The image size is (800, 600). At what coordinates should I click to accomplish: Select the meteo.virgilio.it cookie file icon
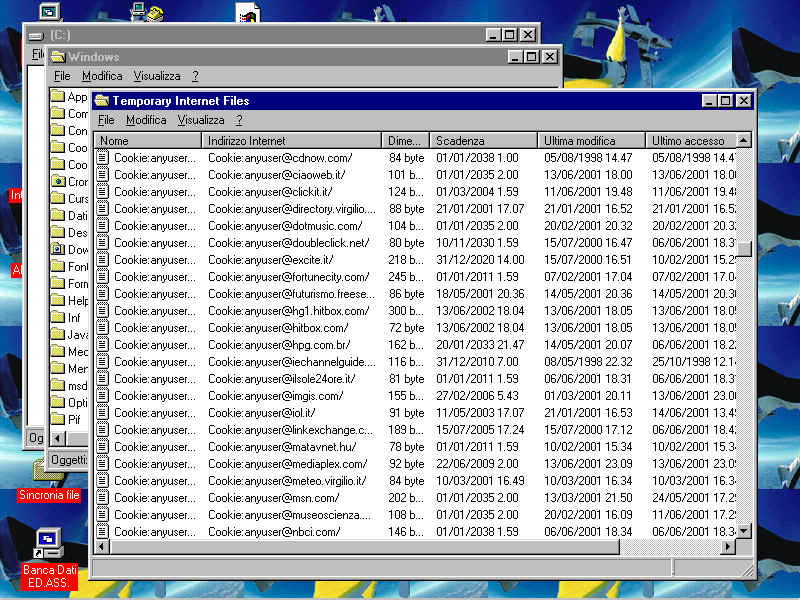pyautogui.click(x=103, y=481)
